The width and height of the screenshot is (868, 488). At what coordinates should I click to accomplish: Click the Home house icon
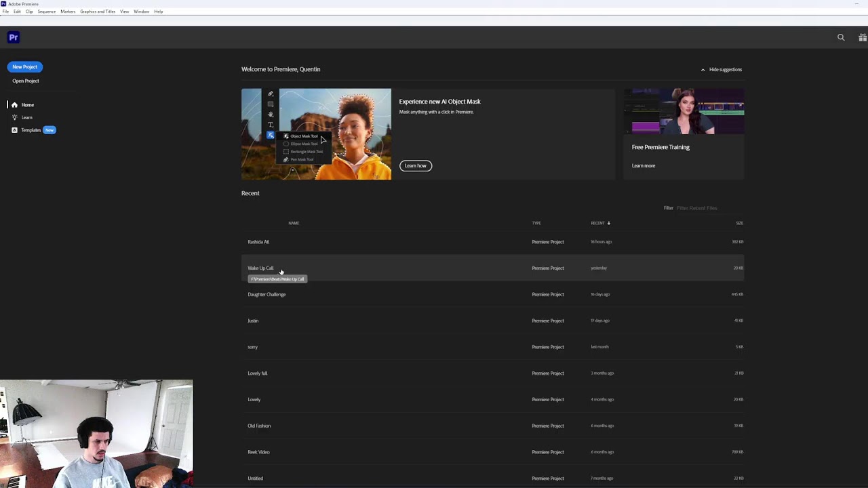point(14,105)
